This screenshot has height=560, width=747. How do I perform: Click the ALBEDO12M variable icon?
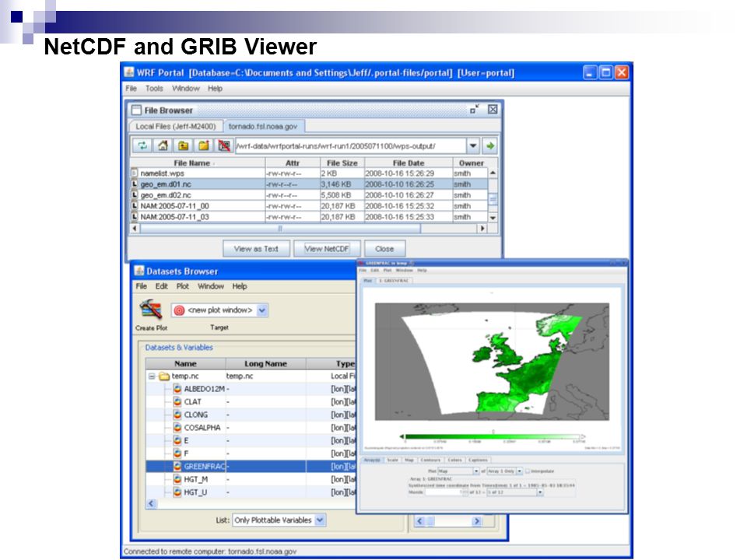coord(177,389)
